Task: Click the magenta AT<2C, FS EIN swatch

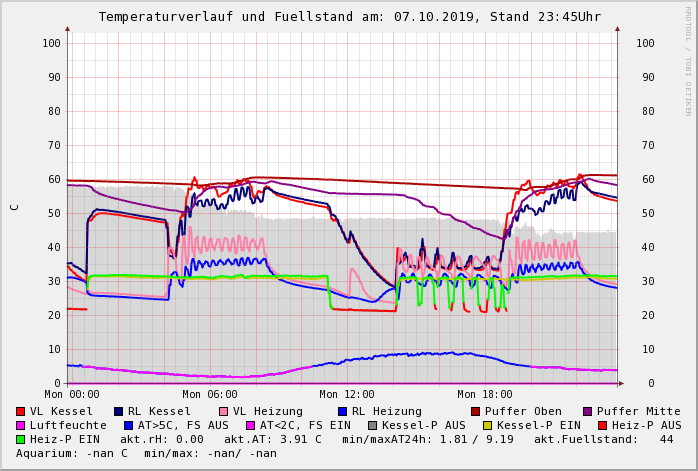Action: 251,425
